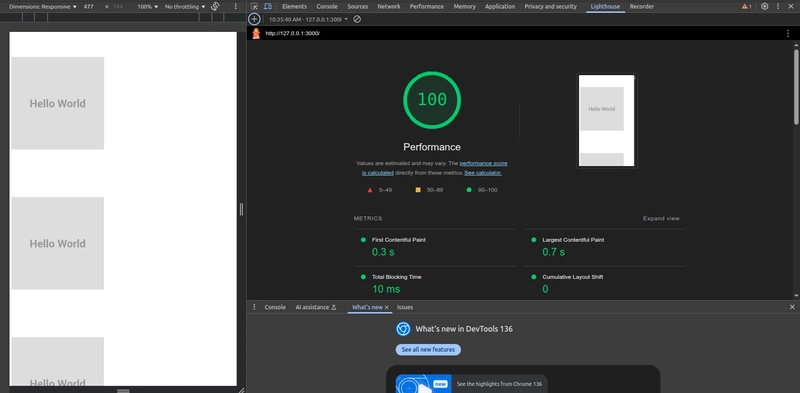This screenshot has width=800, height=393.
Task: Click the See all new features button
Action: point(428,350)
